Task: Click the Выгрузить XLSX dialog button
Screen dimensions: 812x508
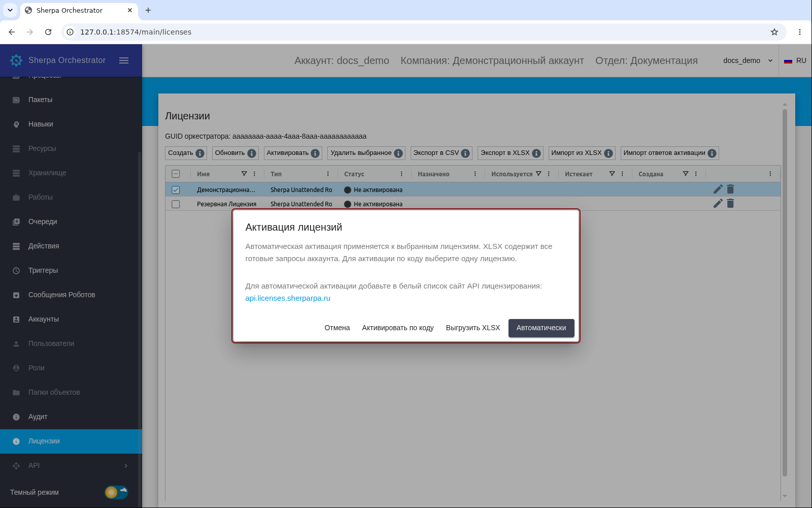Action: [473, 328]
